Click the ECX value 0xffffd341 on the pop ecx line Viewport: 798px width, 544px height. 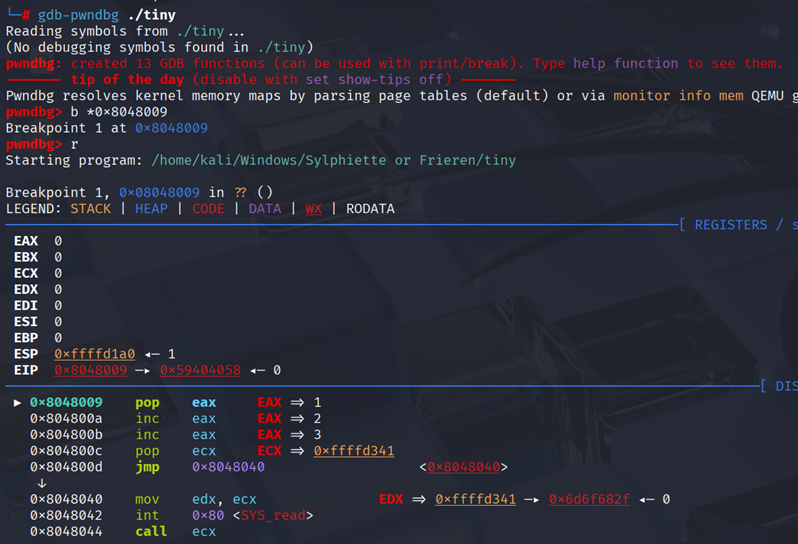click(x=354, y=451)
